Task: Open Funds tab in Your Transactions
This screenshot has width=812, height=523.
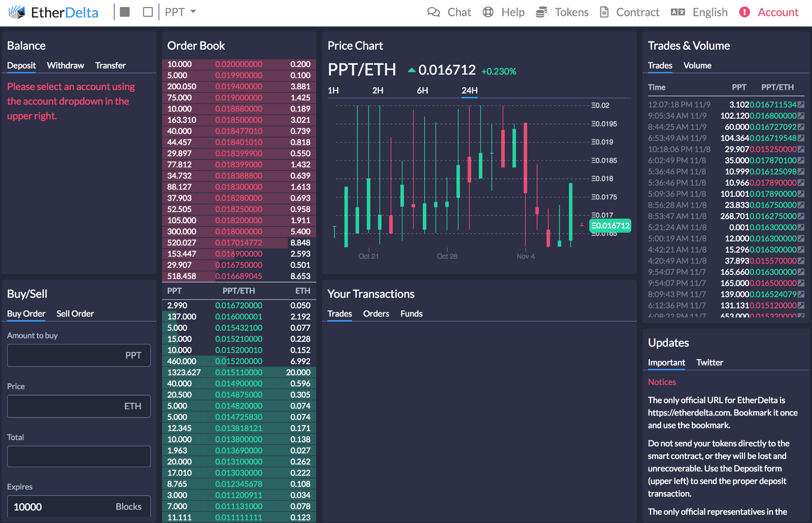Action: tap(412, 313)
